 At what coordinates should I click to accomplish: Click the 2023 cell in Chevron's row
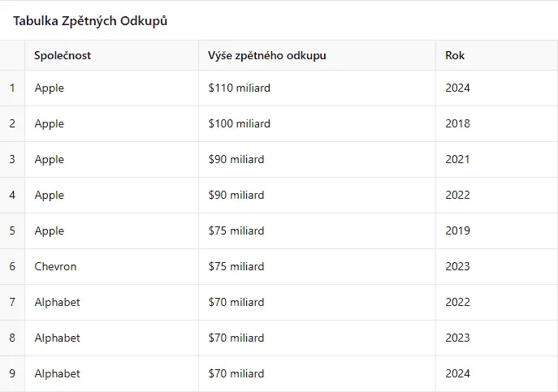pos(457,266)
